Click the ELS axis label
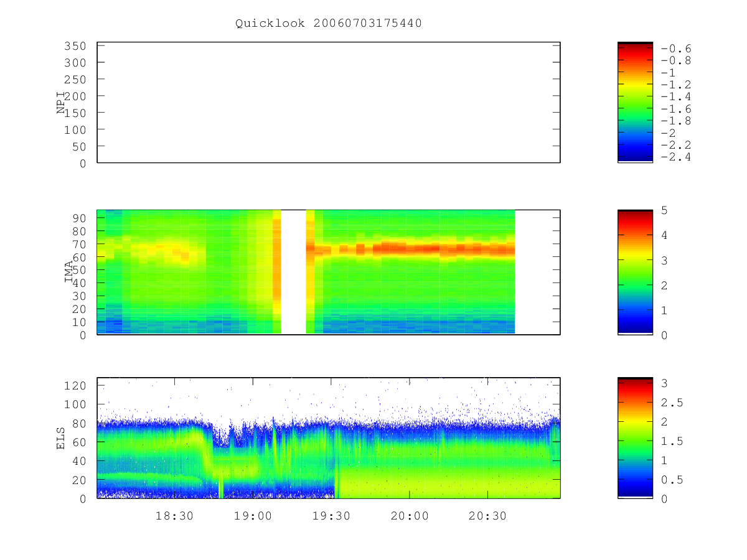Viewport: 747px width, 560px height. [61, 438]
